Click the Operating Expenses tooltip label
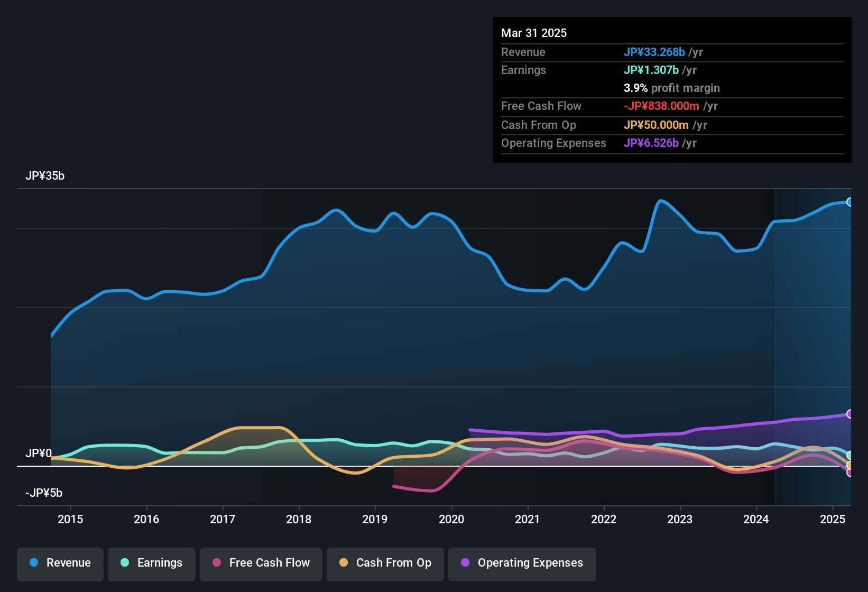Screen dimensions: 868x592 click(553, 143)
